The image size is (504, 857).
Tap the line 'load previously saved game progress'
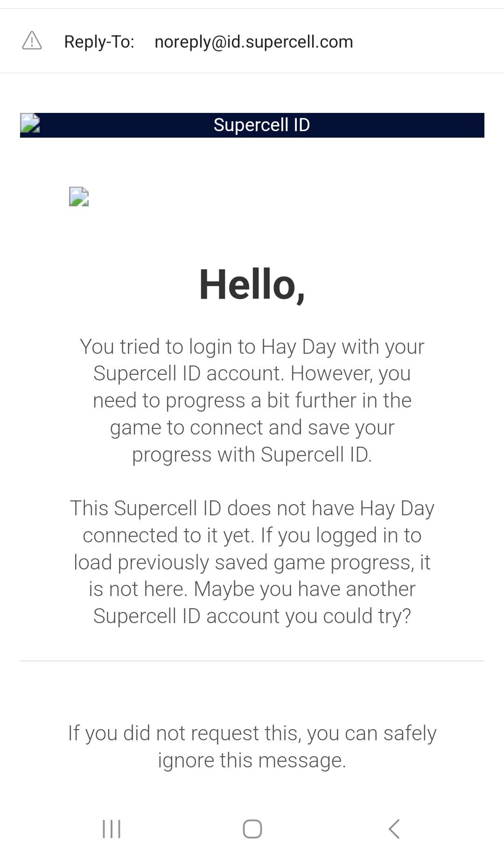pyautogui.click(x=252, y=562)
